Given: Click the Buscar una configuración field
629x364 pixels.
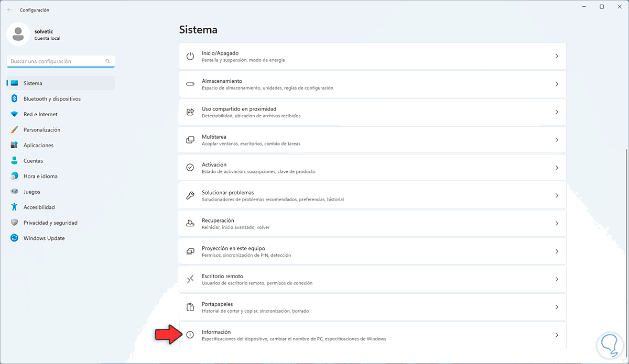Looking at the screenshot, I should tap(55, 61).
